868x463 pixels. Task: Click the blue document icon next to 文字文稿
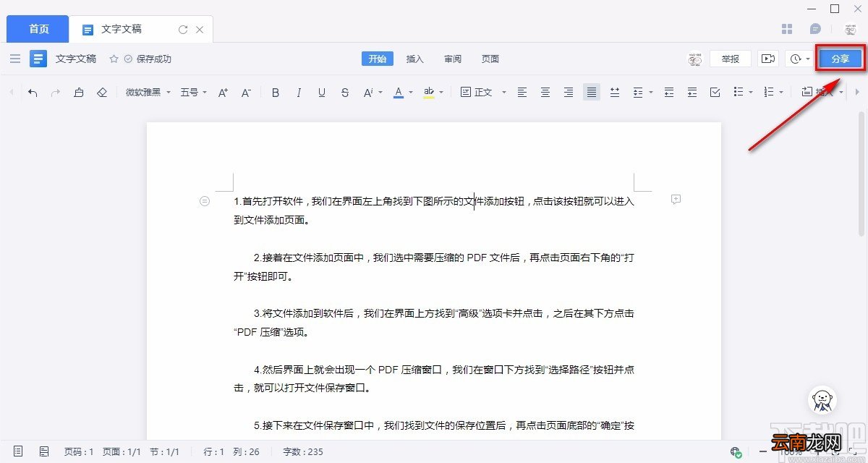coord(38,59)
